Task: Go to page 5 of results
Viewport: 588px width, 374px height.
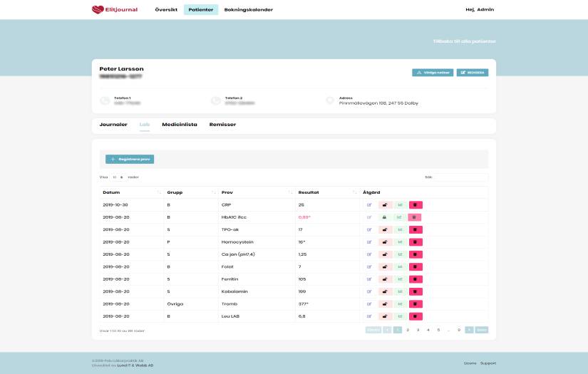Action: pos(438,330)
